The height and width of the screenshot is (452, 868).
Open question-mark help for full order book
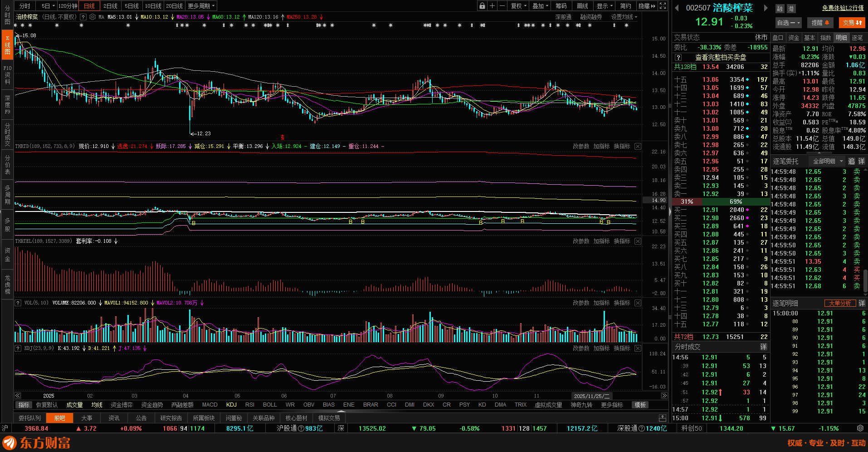tap(678, 58)
